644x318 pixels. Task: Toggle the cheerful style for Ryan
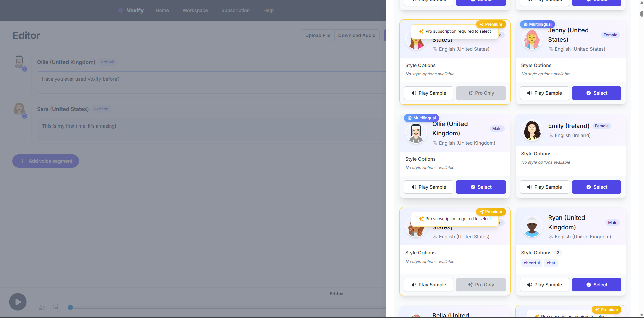point(531,263)
